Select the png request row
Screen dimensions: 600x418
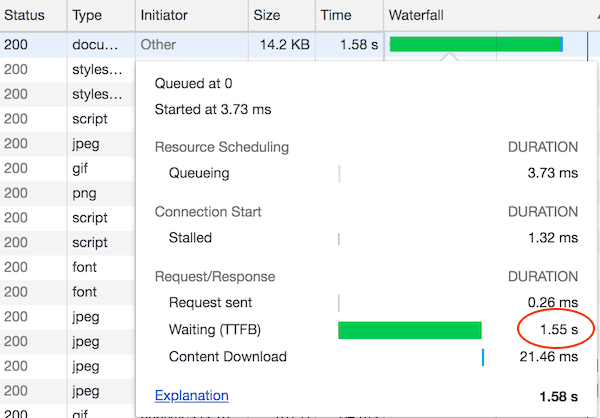click(x=84, y=193)
